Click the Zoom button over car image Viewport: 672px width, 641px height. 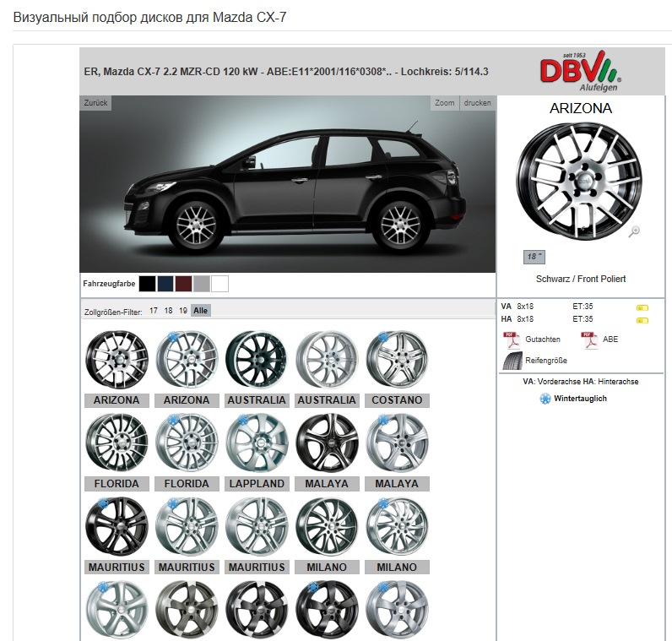tap(444, 103)
